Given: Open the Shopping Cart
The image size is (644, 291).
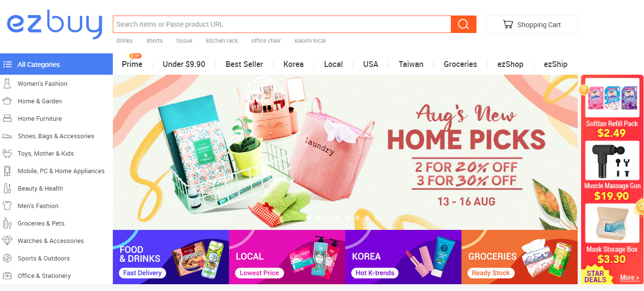Looking at the screenshot, I should 532,24.
